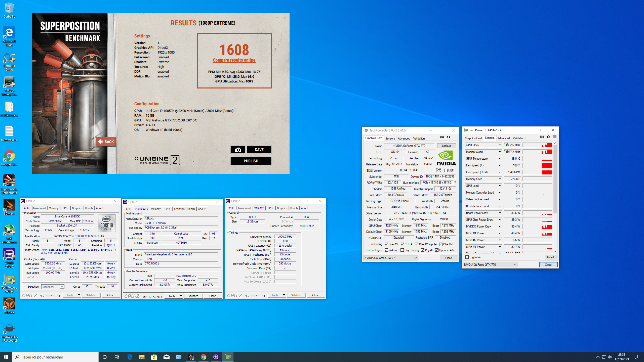Viewport: 644px width, 362px height.
Task: Click the Bus Interface question mark icon
Action: pyautogui.click(x=455, y=183)
